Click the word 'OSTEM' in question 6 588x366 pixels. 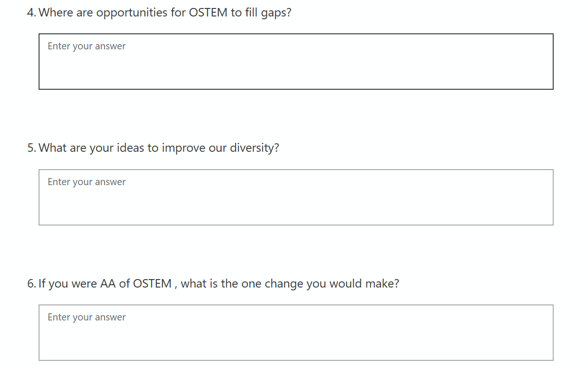152,284
